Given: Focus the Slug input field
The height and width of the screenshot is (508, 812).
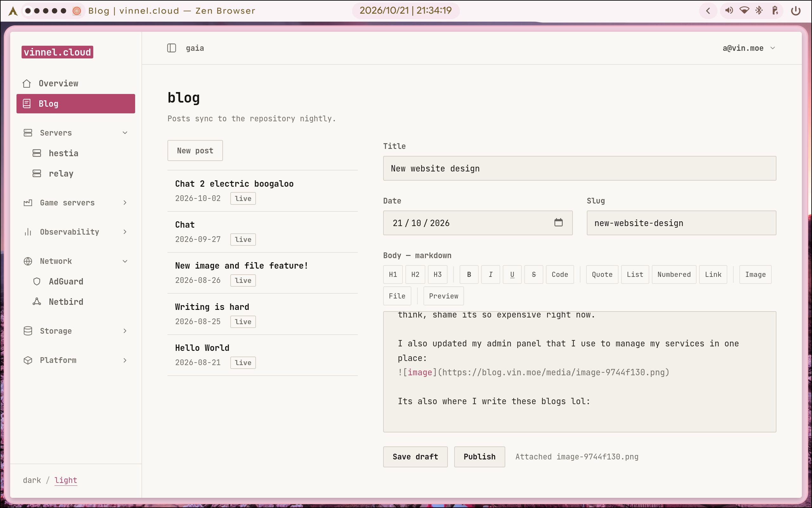Looking at the screenshot, I should coord(681,223).
